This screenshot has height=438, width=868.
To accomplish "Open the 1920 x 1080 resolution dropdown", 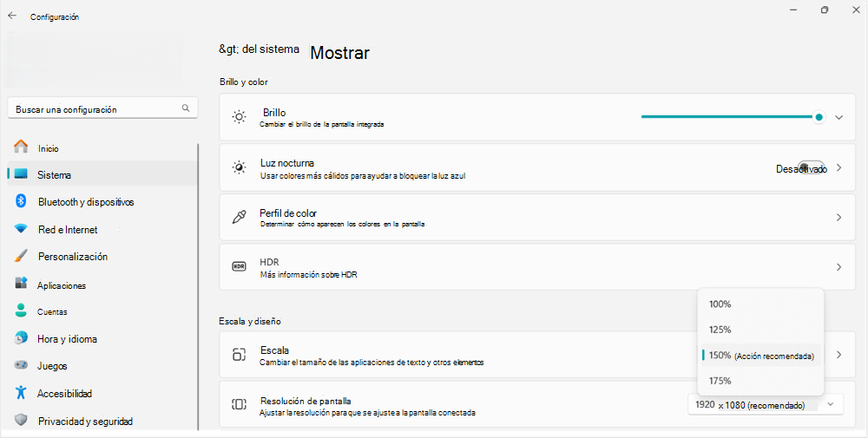I will 766,404.
